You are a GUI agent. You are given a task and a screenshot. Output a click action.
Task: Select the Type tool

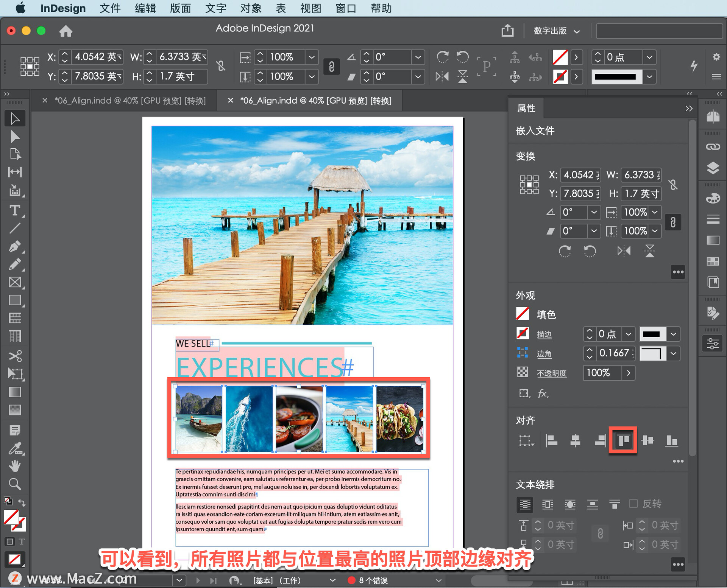(x=15, y=210)
